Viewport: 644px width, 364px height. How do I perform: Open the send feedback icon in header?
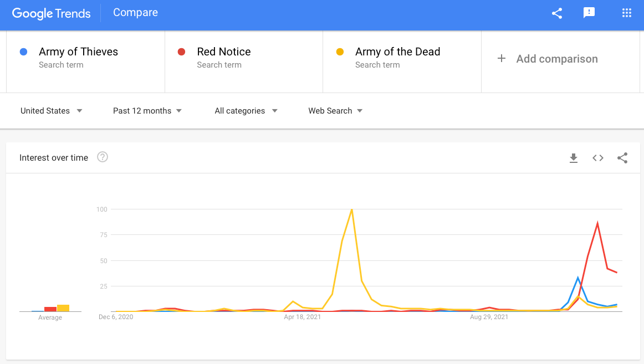pyautogui.click(x=589, y=13)
